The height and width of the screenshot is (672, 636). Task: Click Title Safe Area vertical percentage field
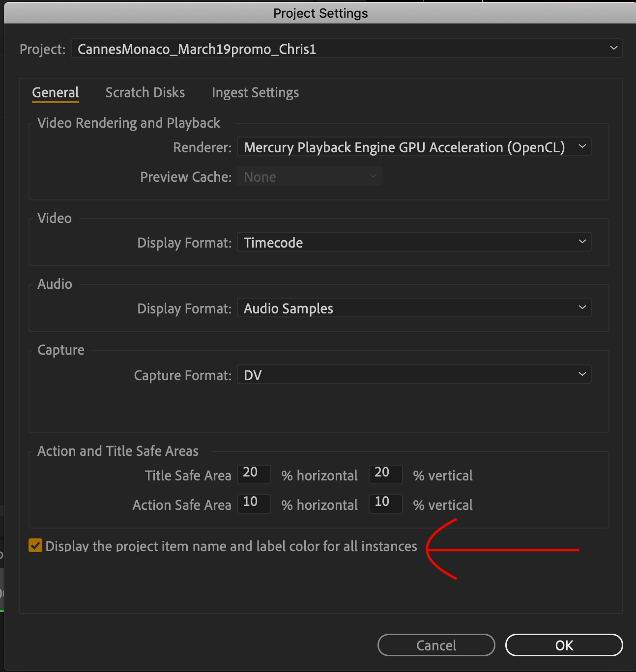click(x=386, y=474)
